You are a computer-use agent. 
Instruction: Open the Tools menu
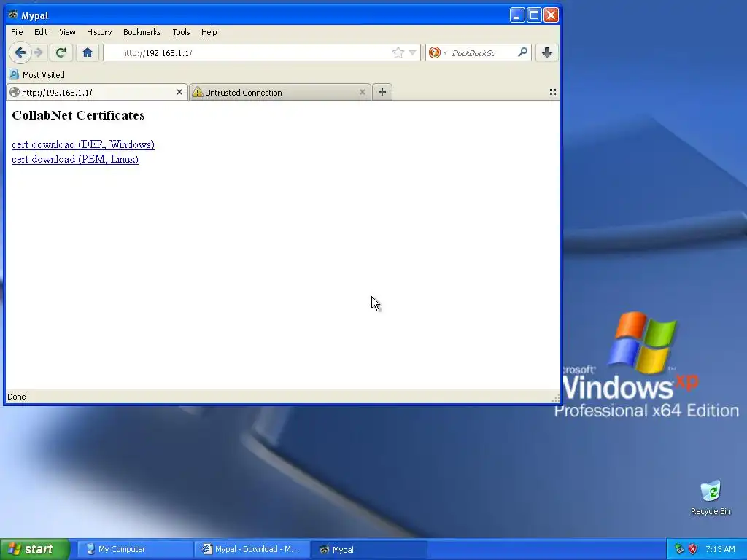[x=181, y=32]
